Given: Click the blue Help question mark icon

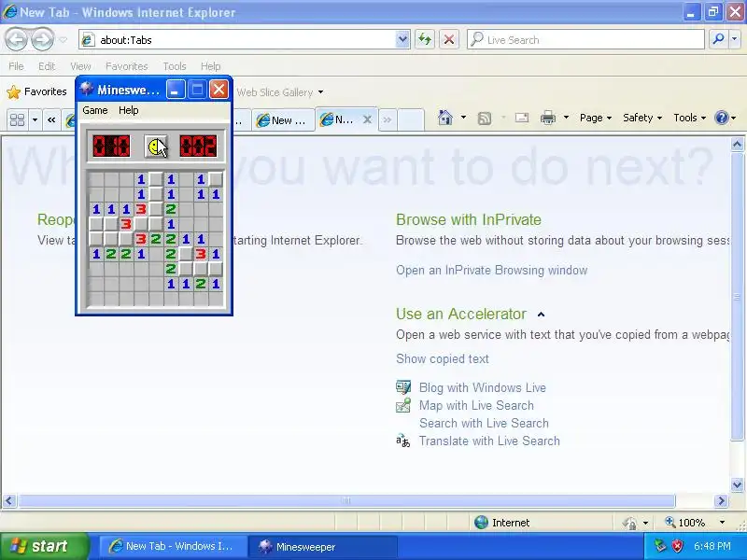Looking at the screenshot, I should [722, 118].
